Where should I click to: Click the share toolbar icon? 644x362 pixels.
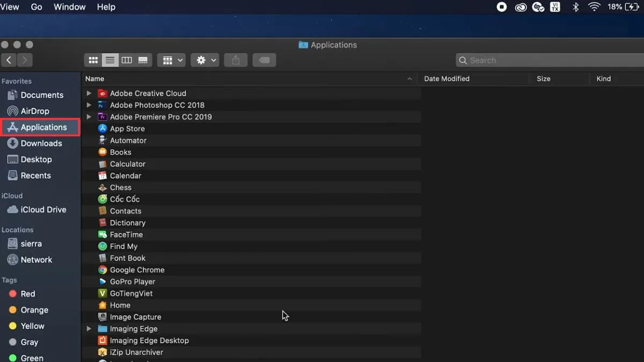click(x=236, y=61)
